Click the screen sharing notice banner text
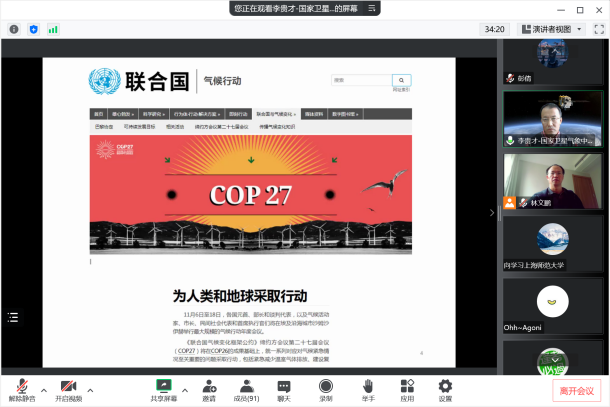Image resolution: width=610 pixels, height=407 pixels. [x=296, y=8]
